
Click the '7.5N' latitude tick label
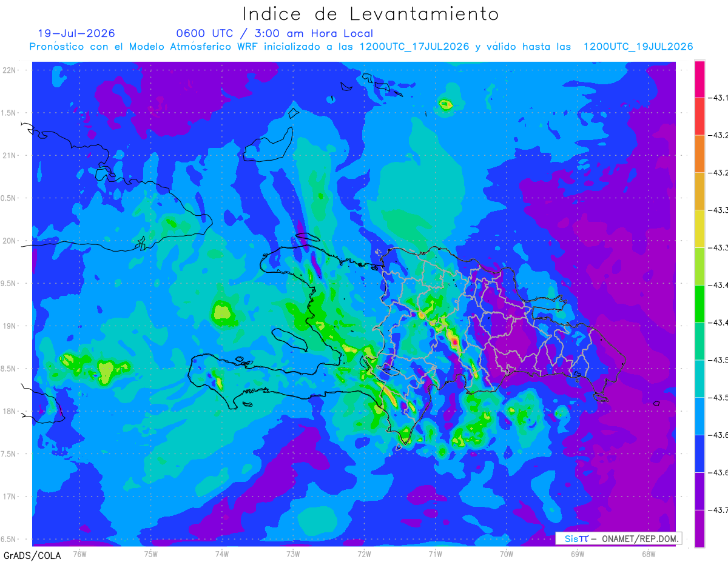click(x=9, y=454)
